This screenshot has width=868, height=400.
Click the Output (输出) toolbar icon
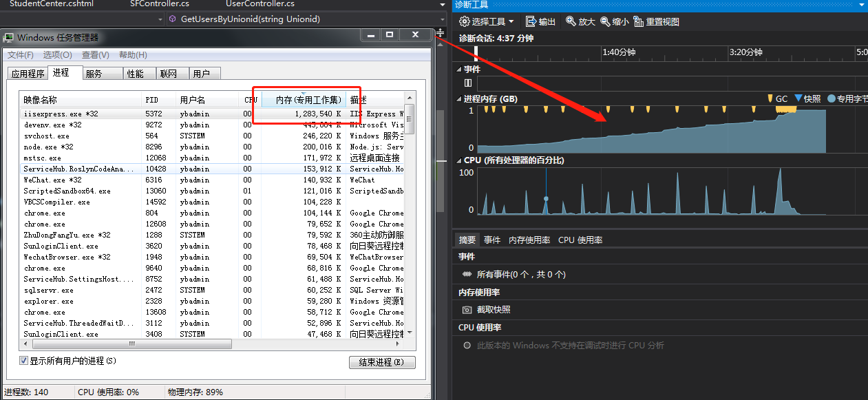(531, 22)
